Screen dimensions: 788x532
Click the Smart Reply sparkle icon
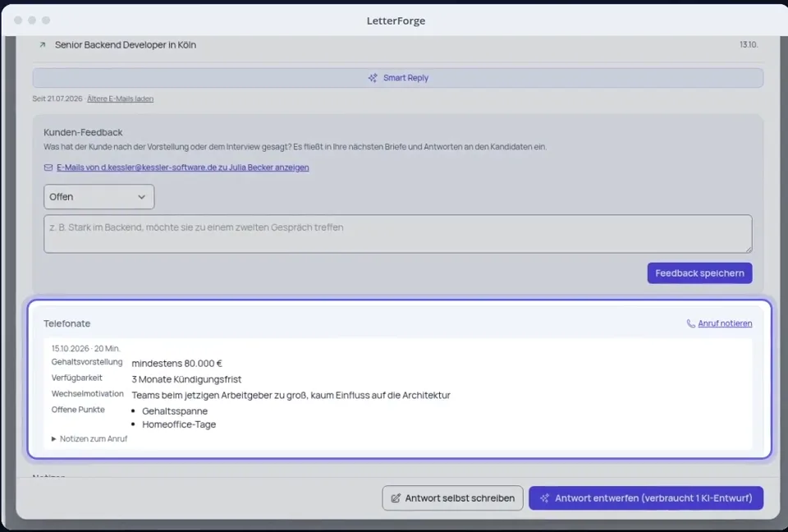click(x=373, y=78)
